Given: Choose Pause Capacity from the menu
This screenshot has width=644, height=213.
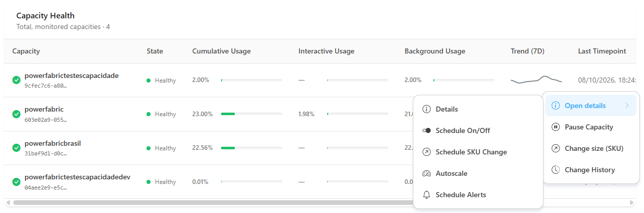Looking at the screenshot, I should (591, 127).
